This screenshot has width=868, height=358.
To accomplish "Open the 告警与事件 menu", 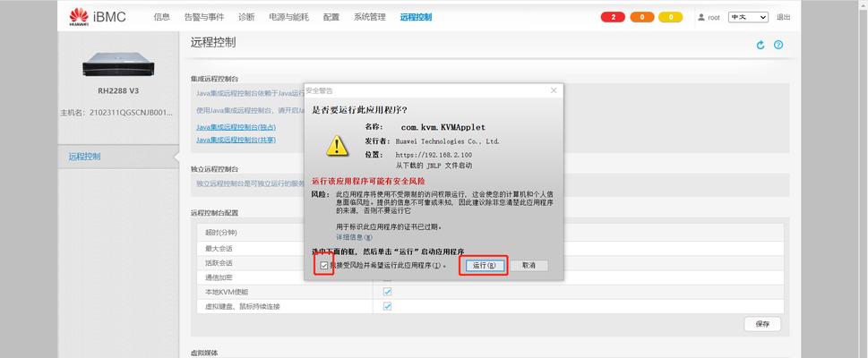I will tap(204, 17).
